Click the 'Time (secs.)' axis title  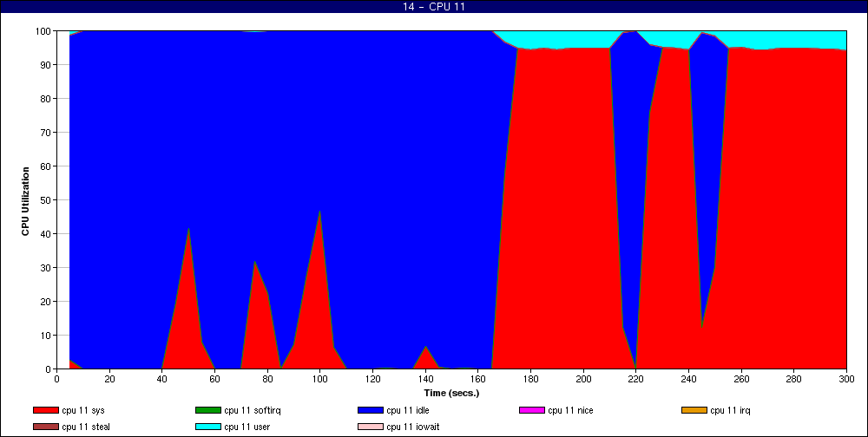(451, 394)
